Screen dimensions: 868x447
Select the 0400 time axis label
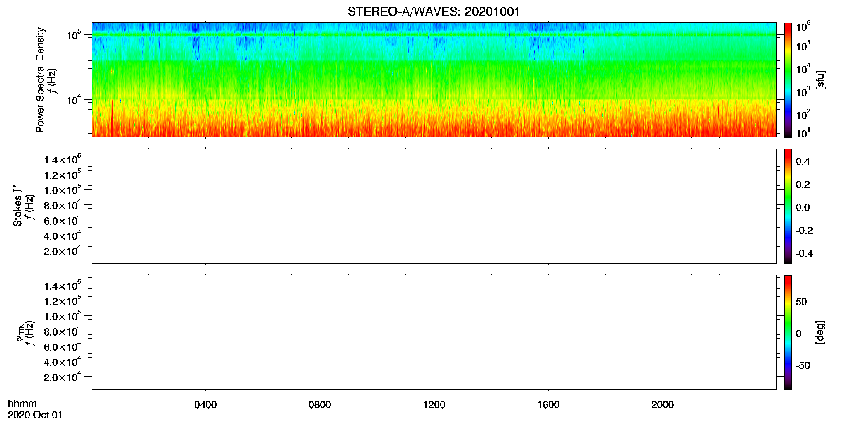point(205,405)
